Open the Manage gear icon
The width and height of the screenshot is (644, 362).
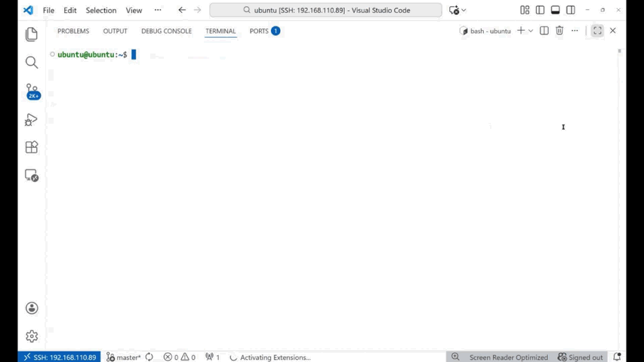click(32, 336)
